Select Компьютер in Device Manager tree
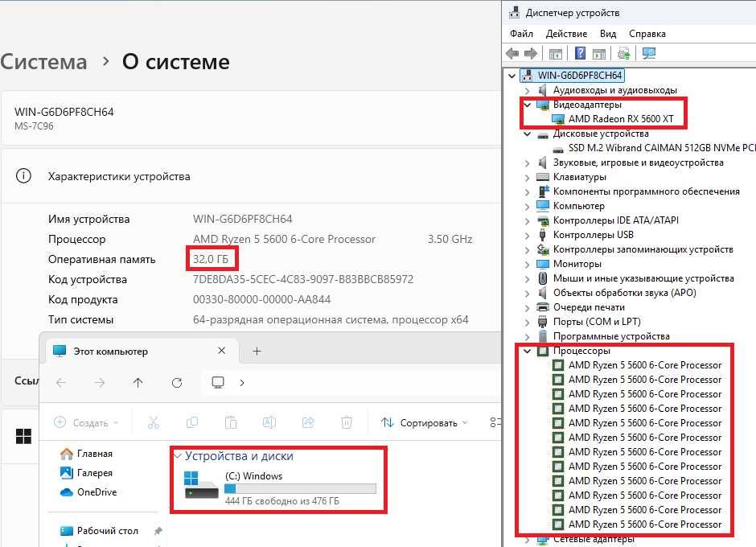Screen dimensions: 756x547 pos(578,206)
